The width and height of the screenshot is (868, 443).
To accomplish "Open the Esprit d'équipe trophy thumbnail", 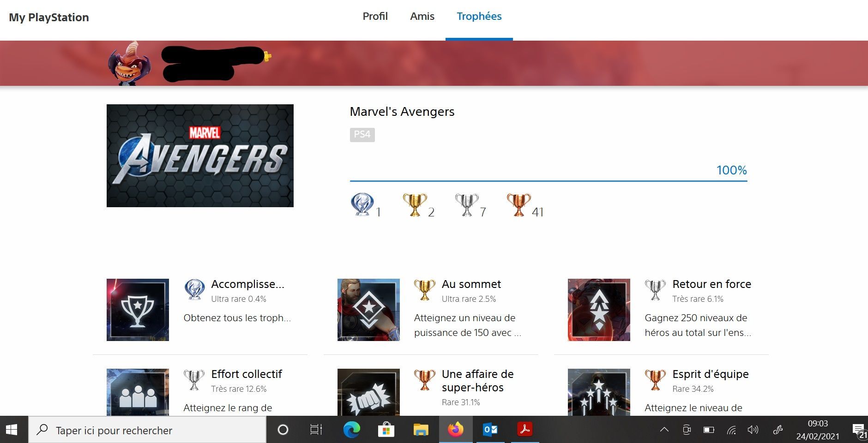I will point(599,392).
